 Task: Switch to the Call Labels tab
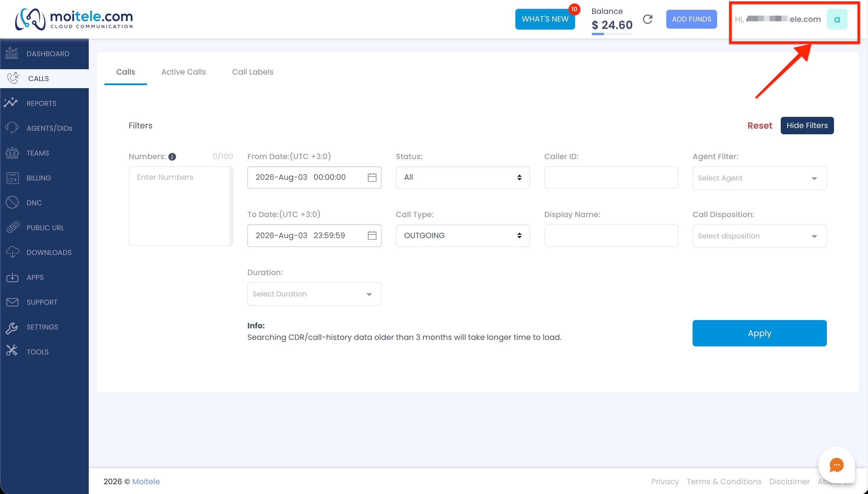(253, 72)
